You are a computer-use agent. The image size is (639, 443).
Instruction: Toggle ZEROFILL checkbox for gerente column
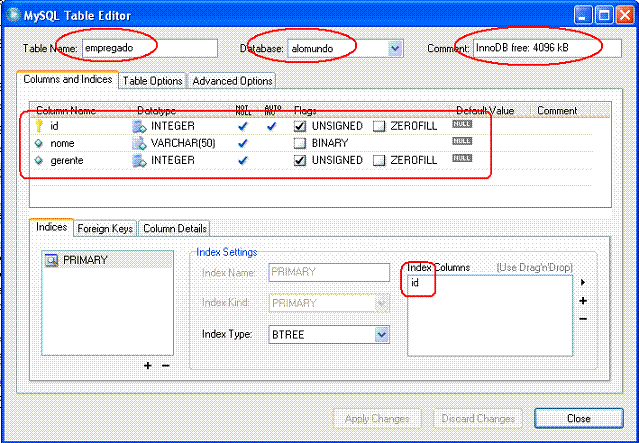[x=379, y=161]
